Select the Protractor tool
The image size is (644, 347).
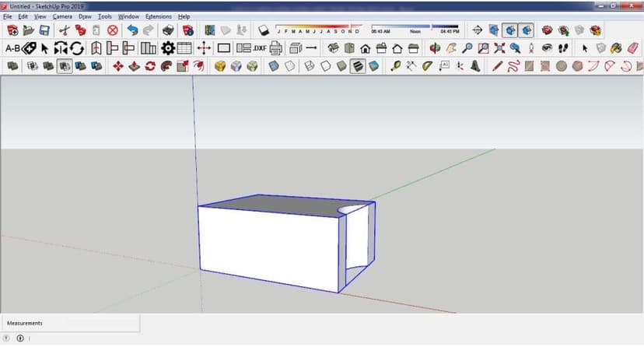[428, 65]
